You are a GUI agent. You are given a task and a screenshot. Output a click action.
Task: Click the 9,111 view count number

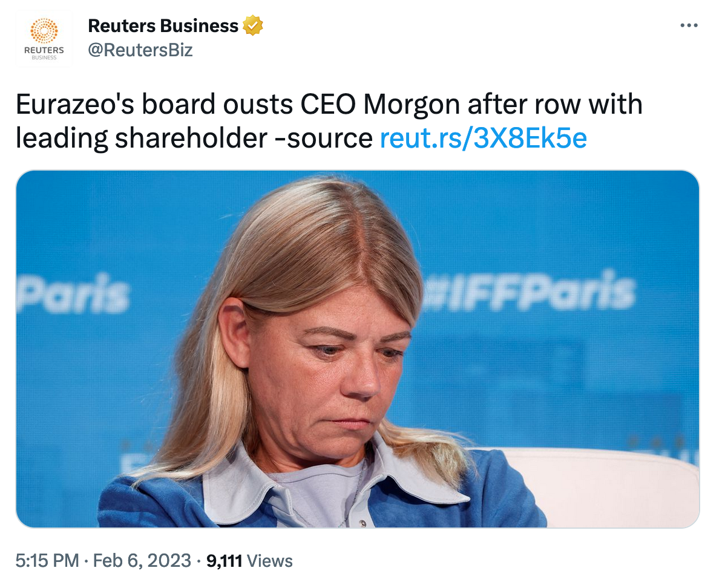225,561
